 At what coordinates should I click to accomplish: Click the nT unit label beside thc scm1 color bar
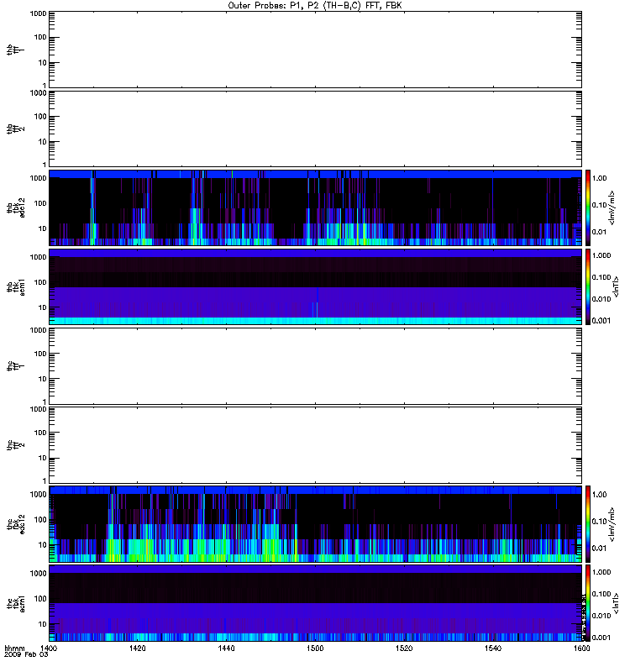click(x=616, y=603)
